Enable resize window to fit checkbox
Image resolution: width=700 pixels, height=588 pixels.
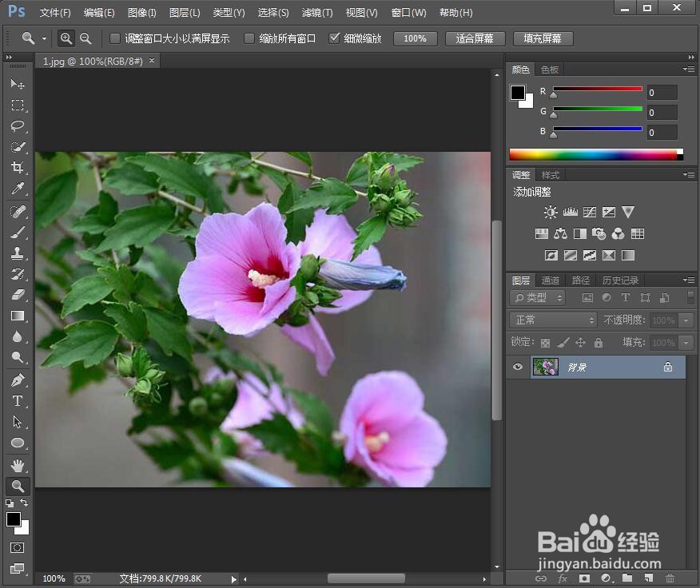115,38
